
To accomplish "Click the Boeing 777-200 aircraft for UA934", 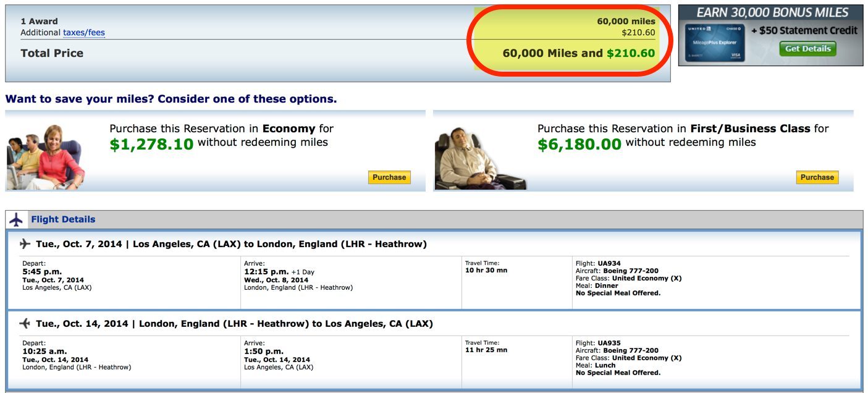I will (x=630, y=271).
